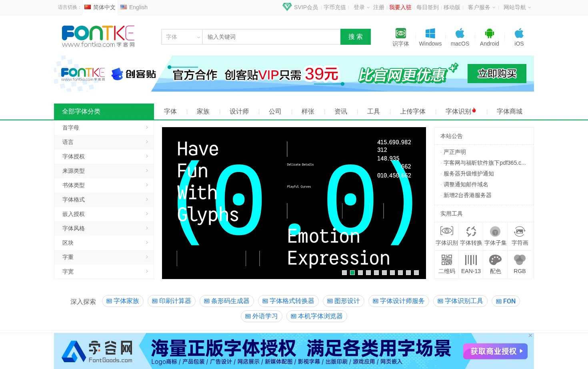
Task: Expand the 登录 dropdown
Action: point(362,7)
